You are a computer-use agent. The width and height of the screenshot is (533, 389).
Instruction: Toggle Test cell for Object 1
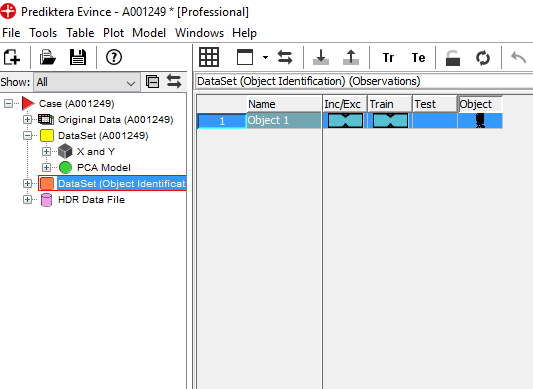coord(435,121)
